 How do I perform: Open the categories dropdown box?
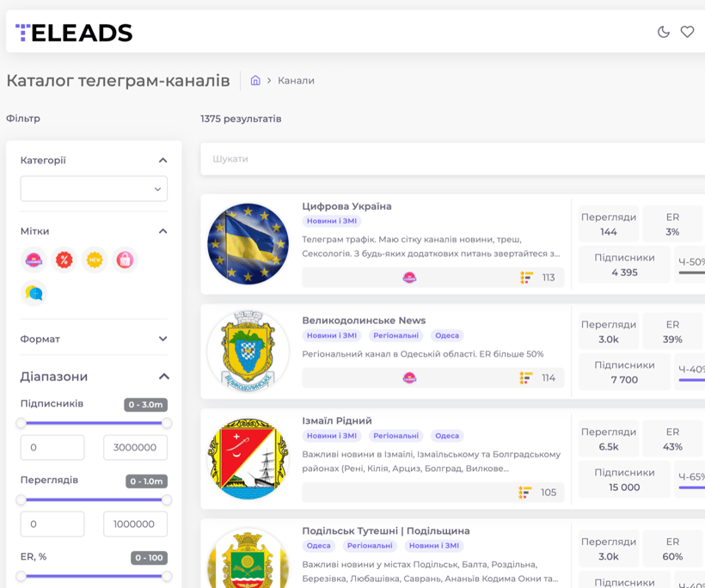click(x=94, y=189)
